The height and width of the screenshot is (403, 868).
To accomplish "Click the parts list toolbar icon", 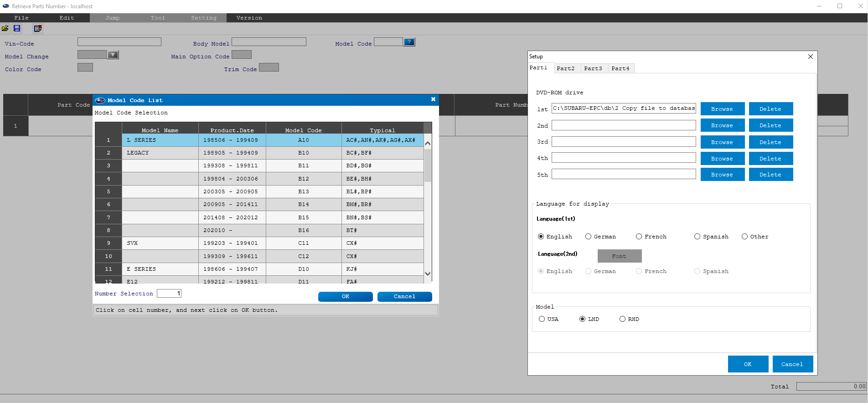I will coord(38,28).
